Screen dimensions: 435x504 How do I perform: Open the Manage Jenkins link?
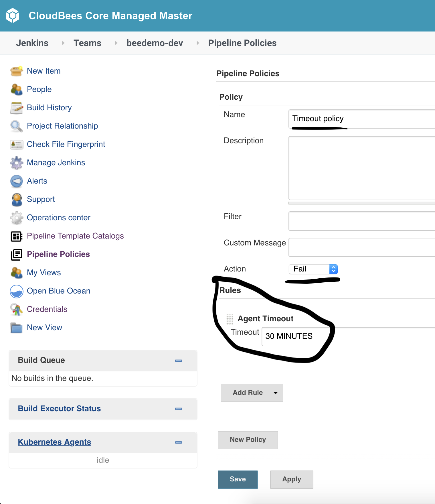coord(56,163)
